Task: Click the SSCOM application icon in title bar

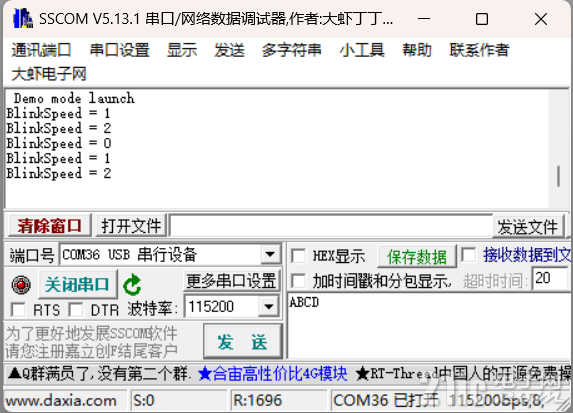Action: tap(23, 18)
